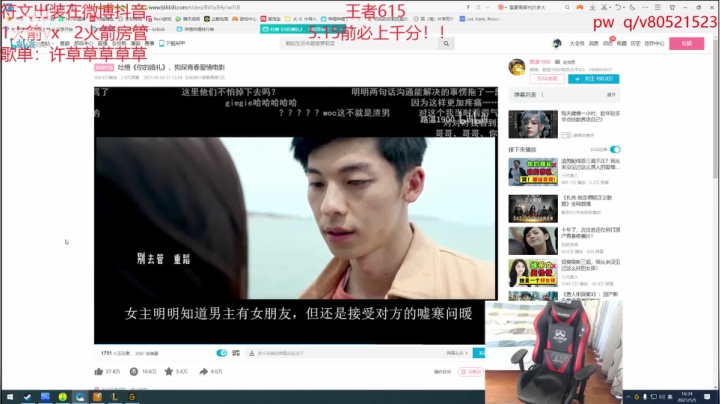Screen dimensions: 720x404
Task: Open danmaku font style icon
Action: [252, 353]
